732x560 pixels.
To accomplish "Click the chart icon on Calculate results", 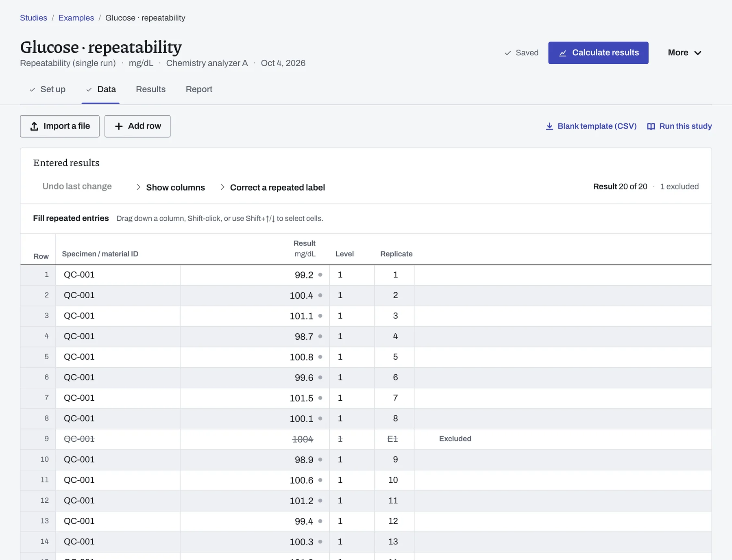I will (563, 53).
